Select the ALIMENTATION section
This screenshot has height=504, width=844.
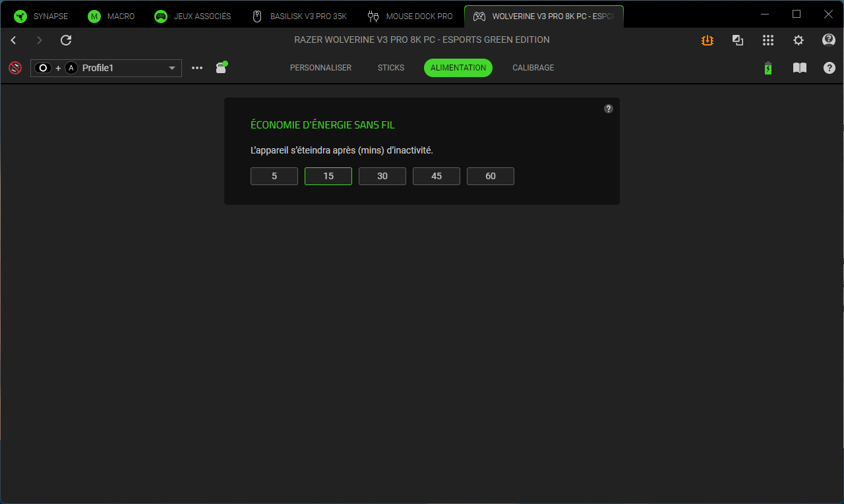458,68
